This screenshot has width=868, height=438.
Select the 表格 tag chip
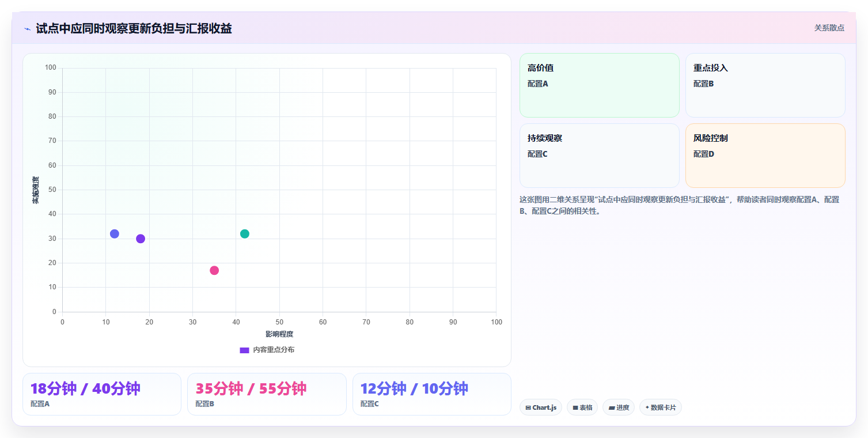(582, 407)
